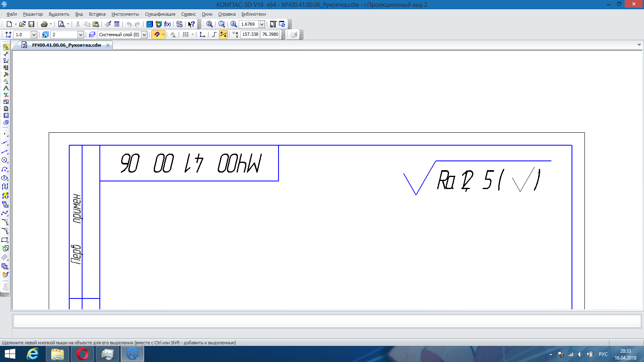
Task: Open the Вставка menu
Action: point(97,14)
